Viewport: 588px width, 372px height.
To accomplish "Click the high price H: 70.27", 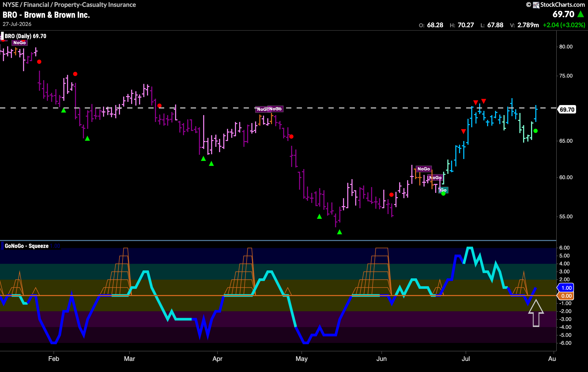I will coord(462,25).
